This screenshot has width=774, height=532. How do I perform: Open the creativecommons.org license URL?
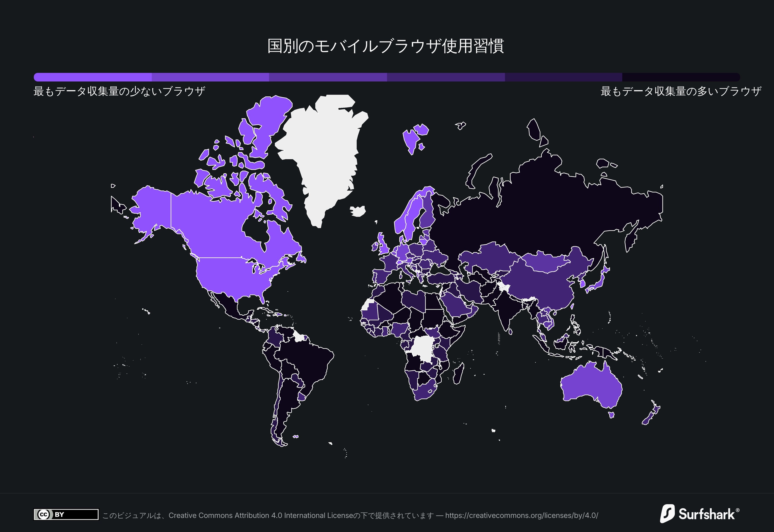tap(521, 515)
